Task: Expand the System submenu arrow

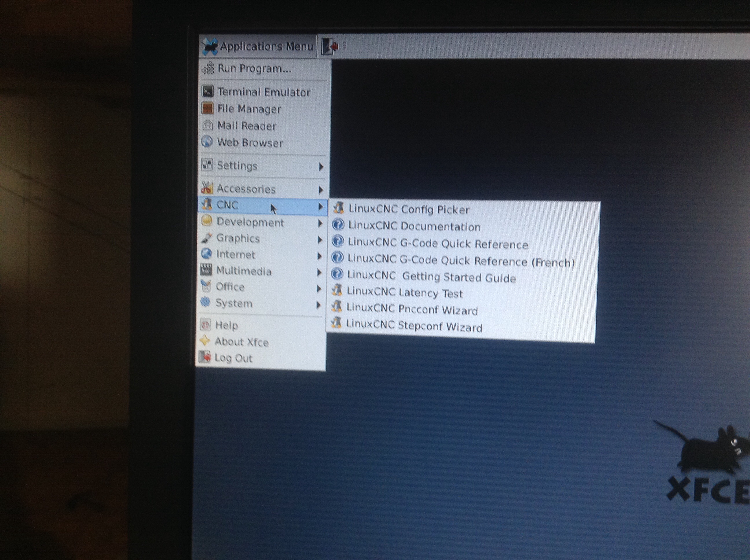Action: coord(318,305)
